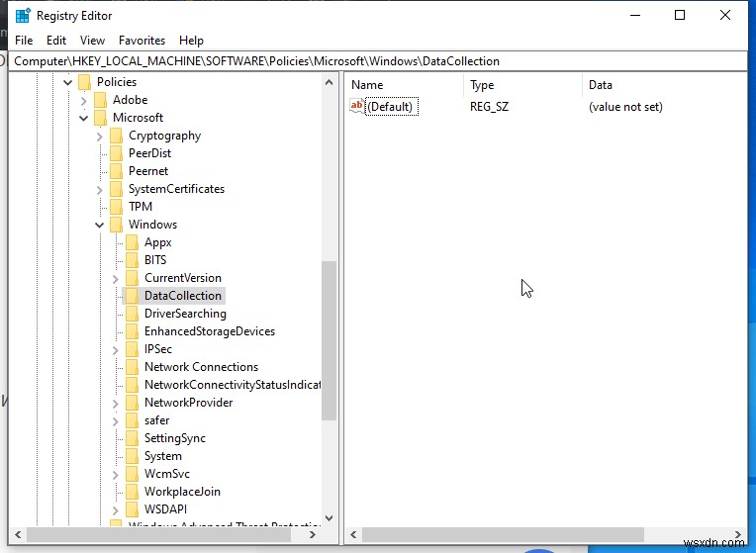Click the Policies folder icon
Screen dimensions: 756x553
click(x=84, y=82)
